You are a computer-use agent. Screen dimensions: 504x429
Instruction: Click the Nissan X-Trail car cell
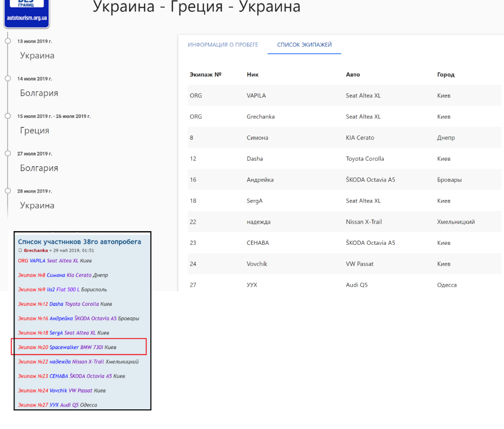[x=363, y=222]
